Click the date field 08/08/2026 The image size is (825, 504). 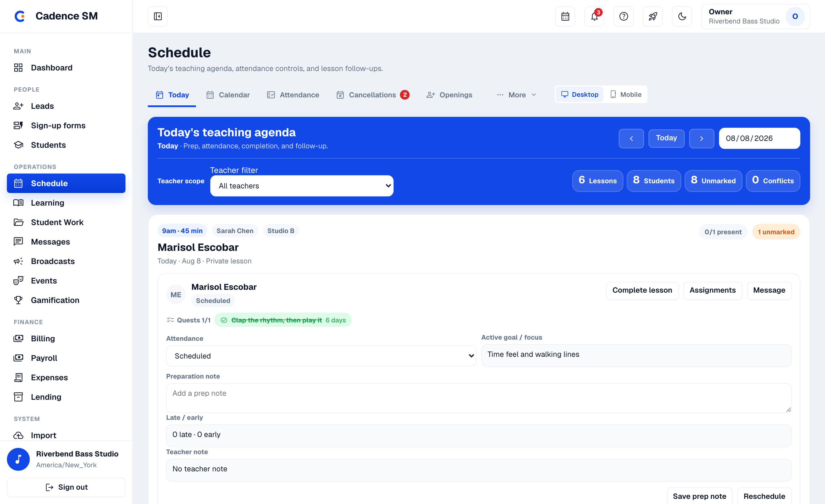coord(759,138)
